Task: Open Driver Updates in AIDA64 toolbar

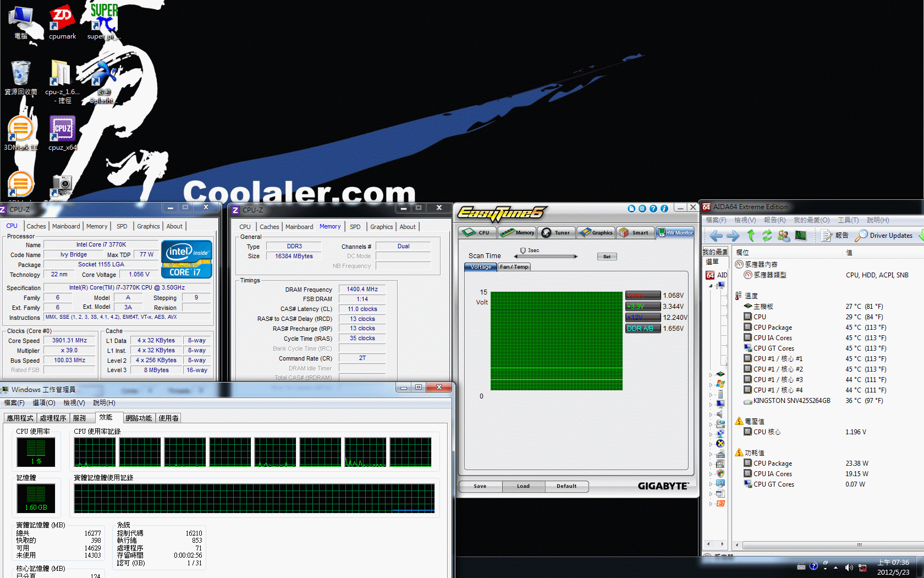Action: tap(883, 236)
